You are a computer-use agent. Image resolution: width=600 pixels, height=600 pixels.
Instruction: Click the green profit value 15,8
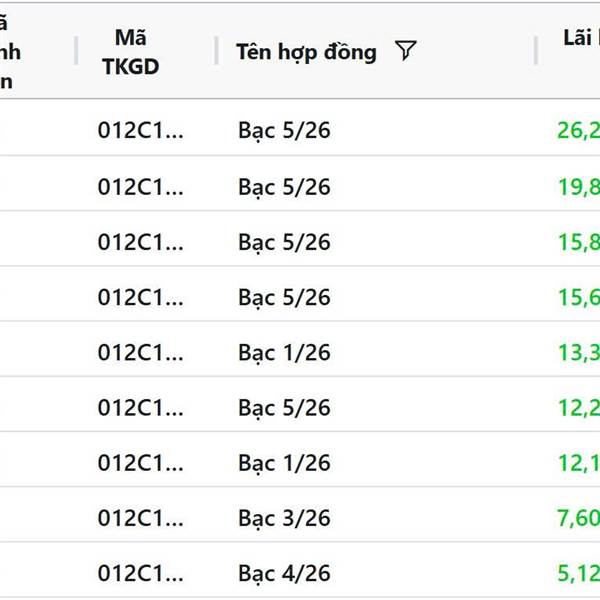pyautogui.click(x=578, y=243)
